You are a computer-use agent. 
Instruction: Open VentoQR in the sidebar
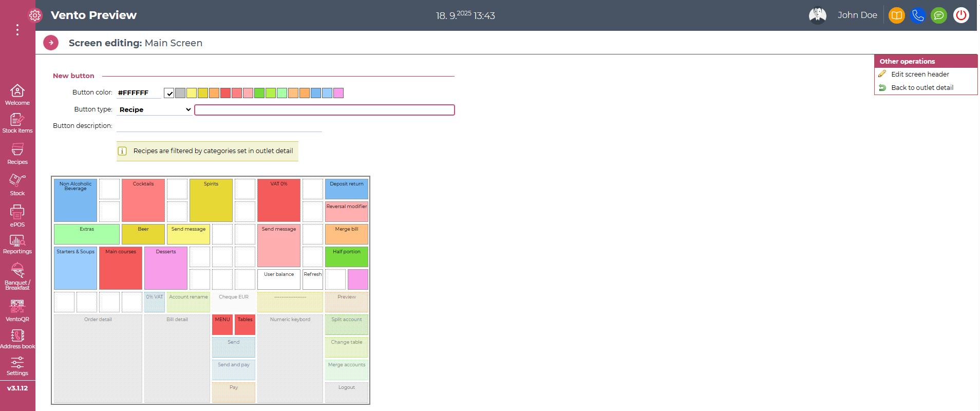(17, 311)
